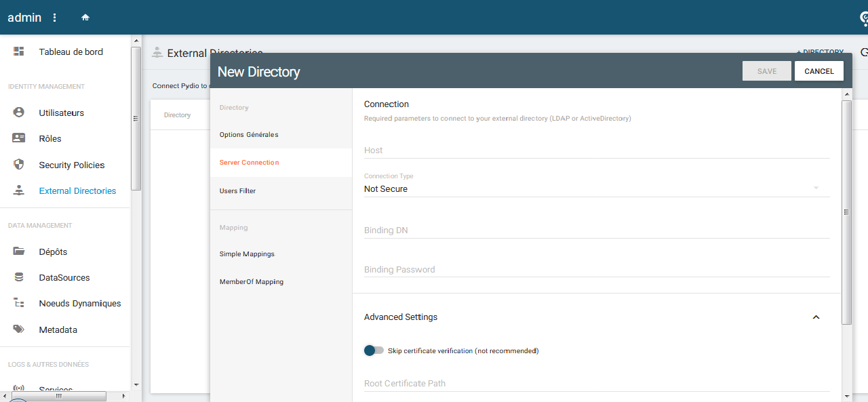
Task: Open the MemberOf Mapping tab
Action: (252, 282)
